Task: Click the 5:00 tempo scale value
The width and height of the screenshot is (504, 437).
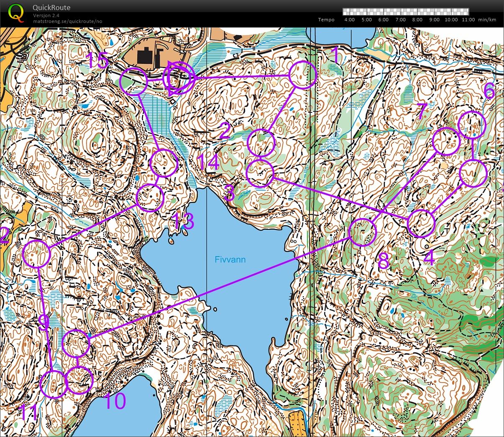Action: pos(366,20)
